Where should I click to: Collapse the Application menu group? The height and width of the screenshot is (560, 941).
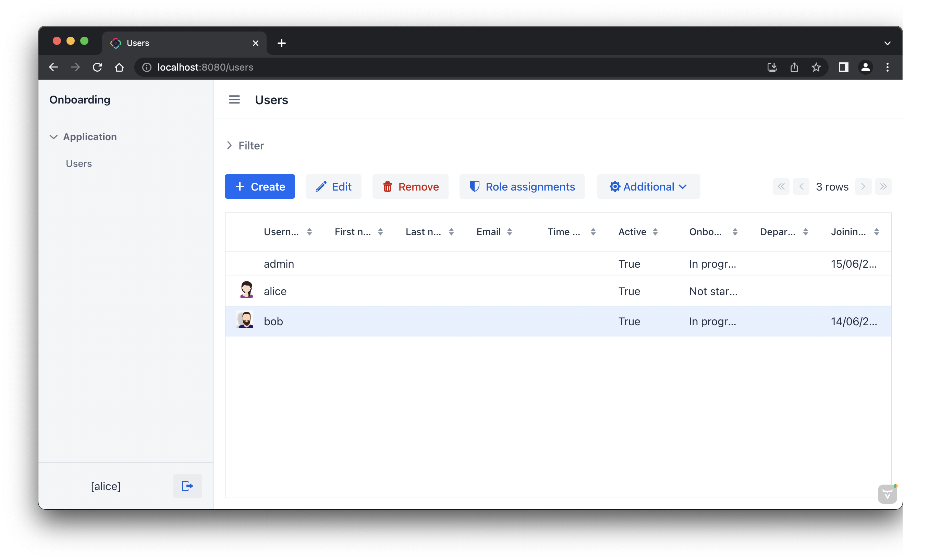pyautogui.click(x=53, y=137)
